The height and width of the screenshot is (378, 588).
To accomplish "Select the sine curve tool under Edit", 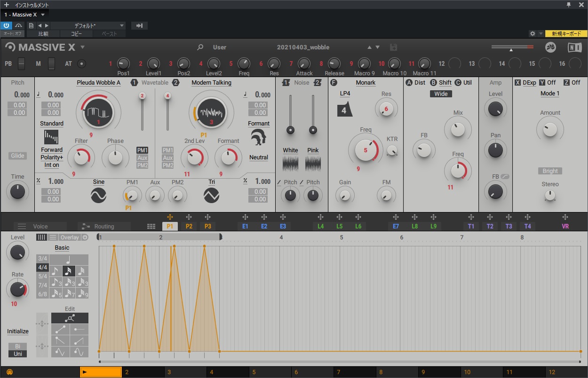I will pyautogui.click(x=79, y=352).
